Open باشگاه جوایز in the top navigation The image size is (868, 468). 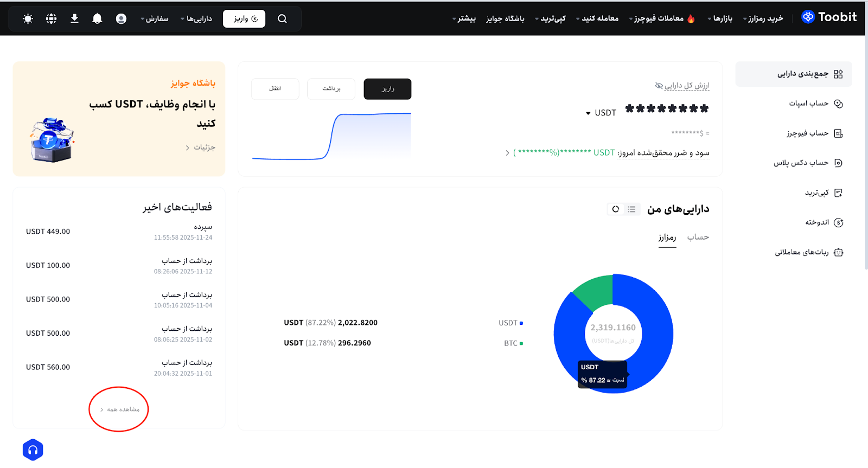click(505, 19)
